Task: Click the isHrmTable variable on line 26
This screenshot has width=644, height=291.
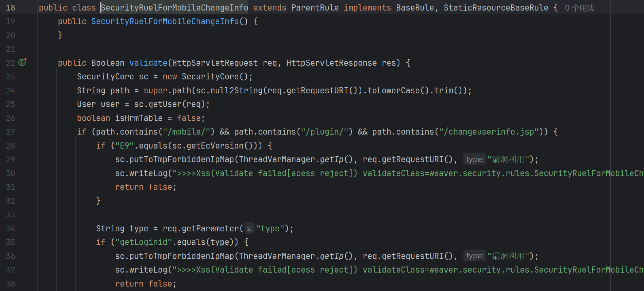Action: point(139,118)
